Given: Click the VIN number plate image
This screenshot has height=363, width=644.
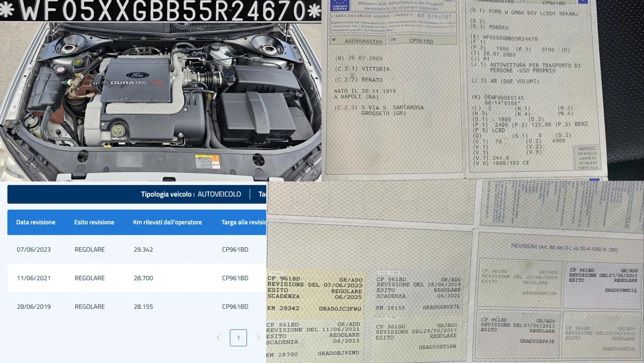Looking at the screenshot, I should tap(161, 10).
